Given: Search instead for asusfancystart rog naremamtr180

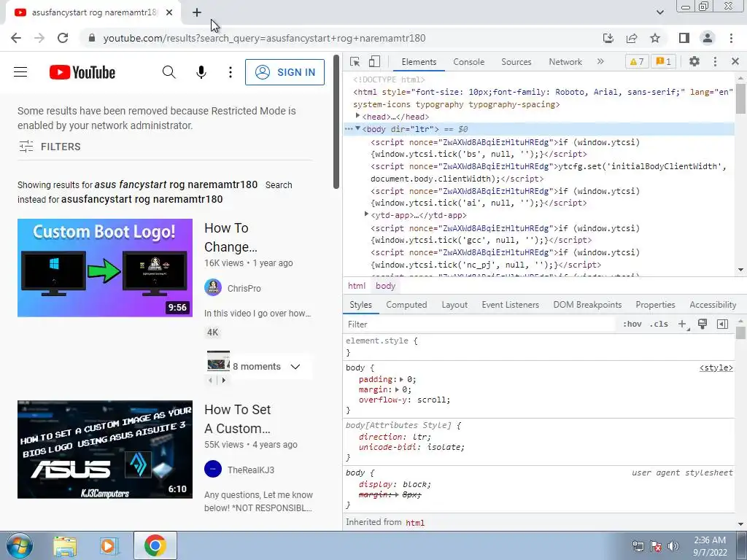Looking at the screenshot, I should click(142, 199).
